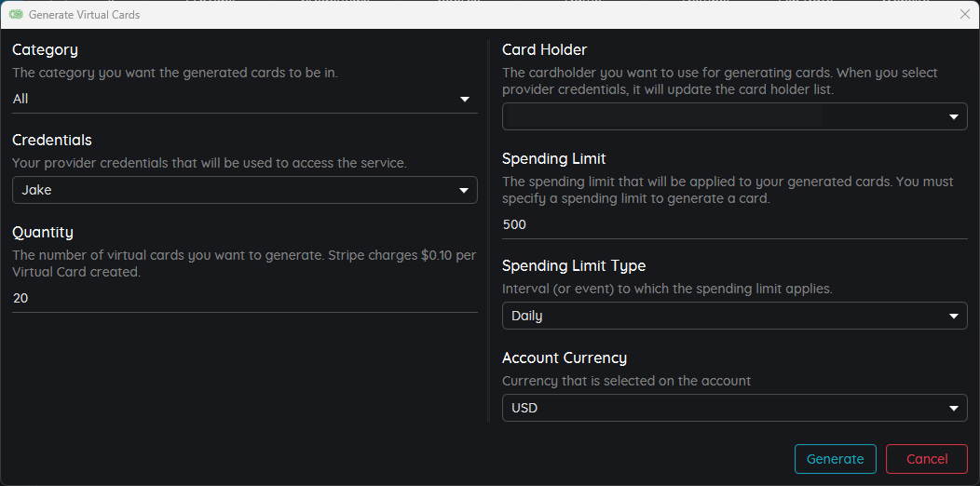The width and height of the screenshot is (980, 486).
Task: Click the Generate Virtual Cards title text
Action: [85, 14]
